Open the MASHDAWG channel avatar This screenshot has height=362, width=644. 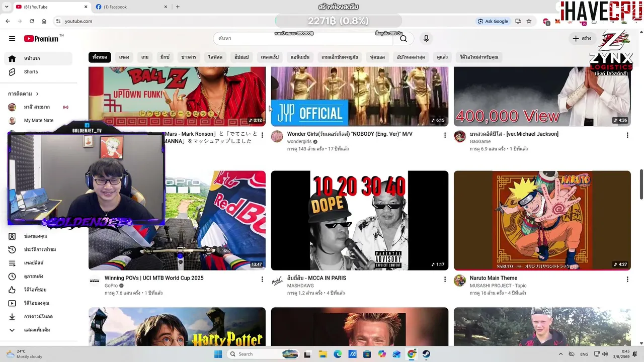coord(277,281)
